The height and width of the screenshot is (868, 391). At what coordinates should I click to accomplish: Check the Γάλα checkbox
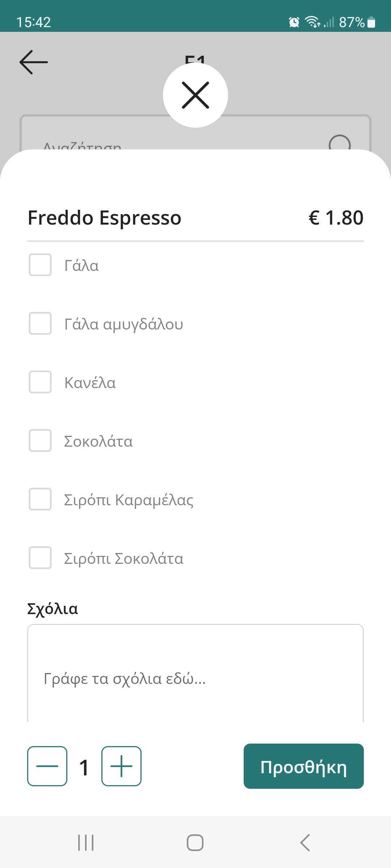click(x=40, y=265)
